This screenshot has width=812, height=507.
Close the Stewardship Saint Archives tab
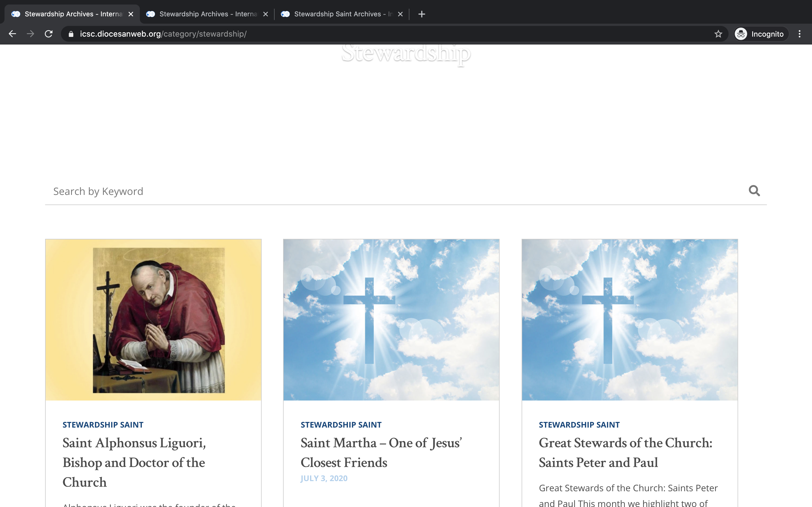400,14
